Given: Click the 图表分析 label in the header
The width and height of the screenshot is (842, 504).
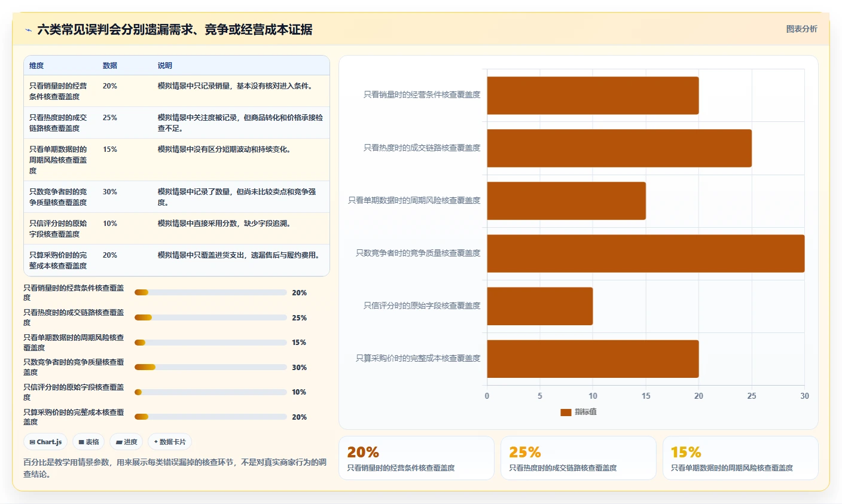Looking at the screenshot, I should click(801, 29).
